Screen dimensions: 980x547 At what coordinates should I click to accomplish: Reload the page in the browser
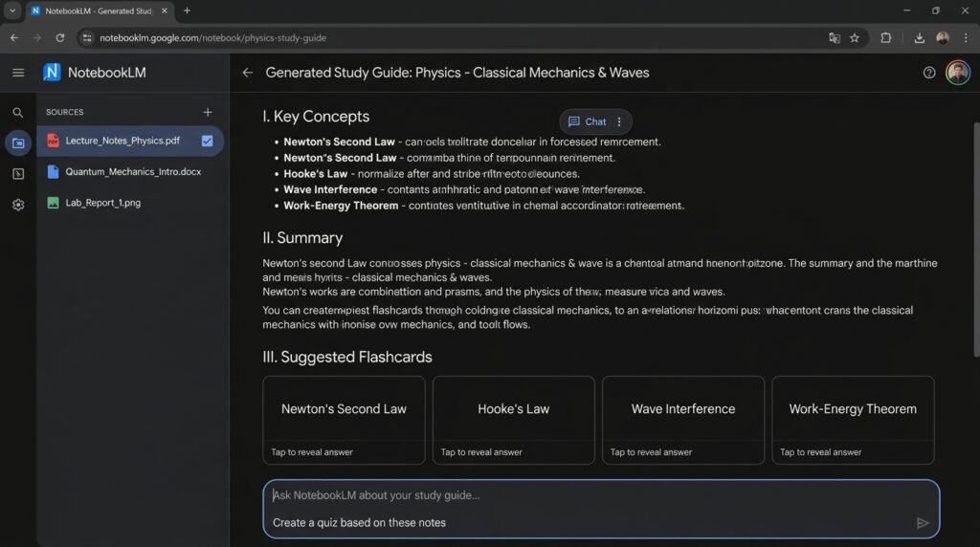(x=60, y=38)
